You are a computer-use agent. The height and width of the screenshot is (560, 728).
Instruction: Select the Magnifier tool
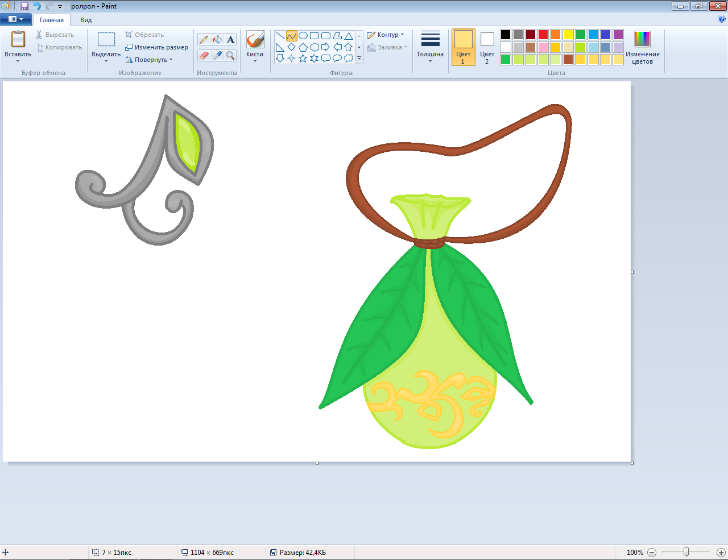[230, 55]
